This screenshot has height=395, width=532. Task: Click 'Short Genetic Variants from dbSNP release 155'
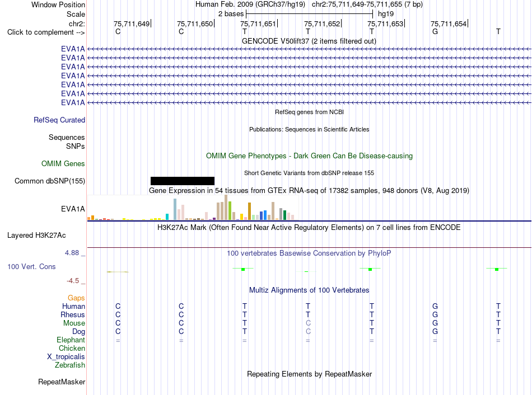point(309,173)
